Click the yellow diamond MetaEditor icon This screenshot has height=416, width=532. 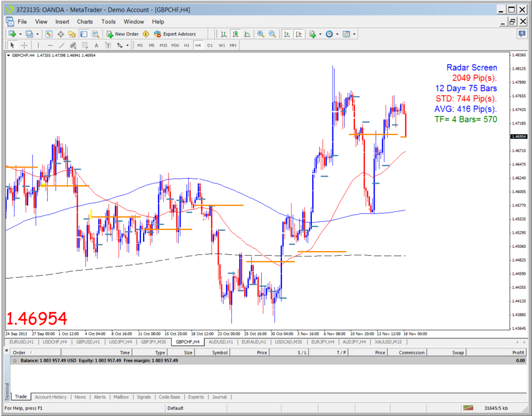(x=146, y=34)
